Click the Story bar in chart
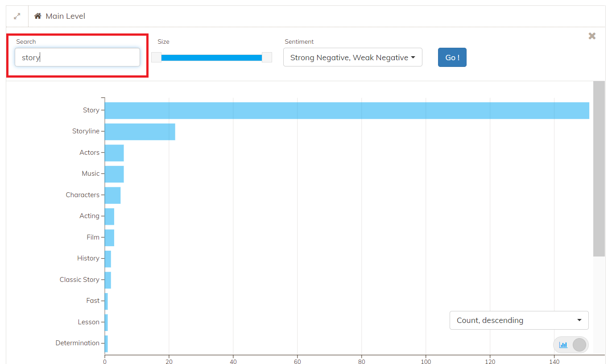This screenshot has height=364, width=612. [x=347, y=111]
